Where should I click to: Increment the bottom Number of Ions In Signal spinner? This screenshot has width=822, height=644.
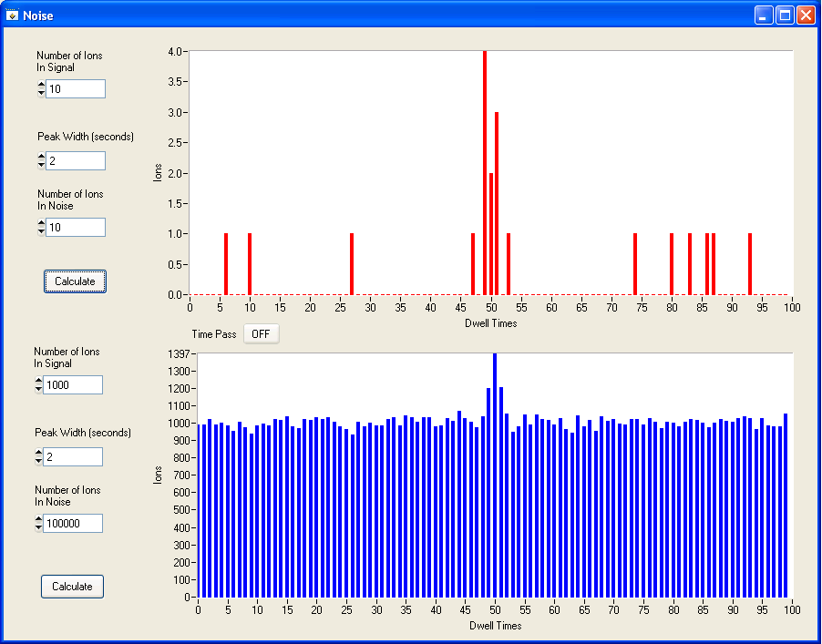pos(37,381)
